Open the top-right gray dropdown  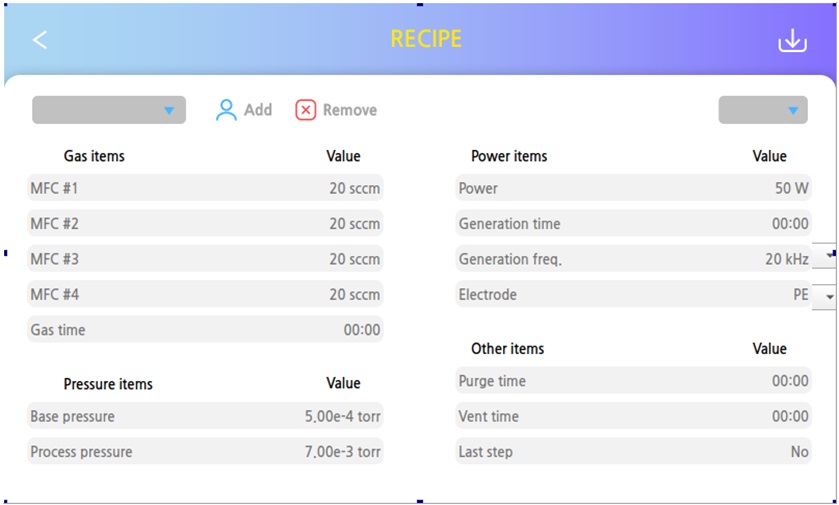(x=763, y=110)
